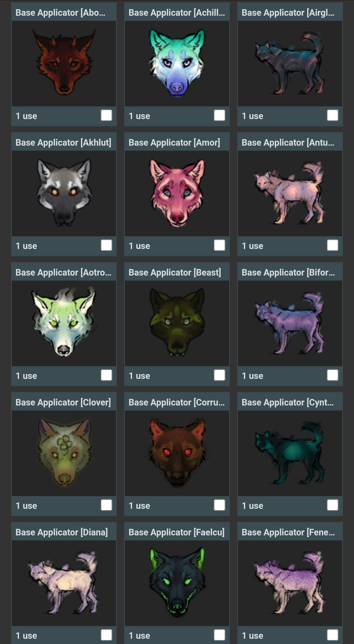The width and height of the screenshot is (354, 644).
Task: Click the dark olive Beast wolf head
Action: tap(177, 322)
